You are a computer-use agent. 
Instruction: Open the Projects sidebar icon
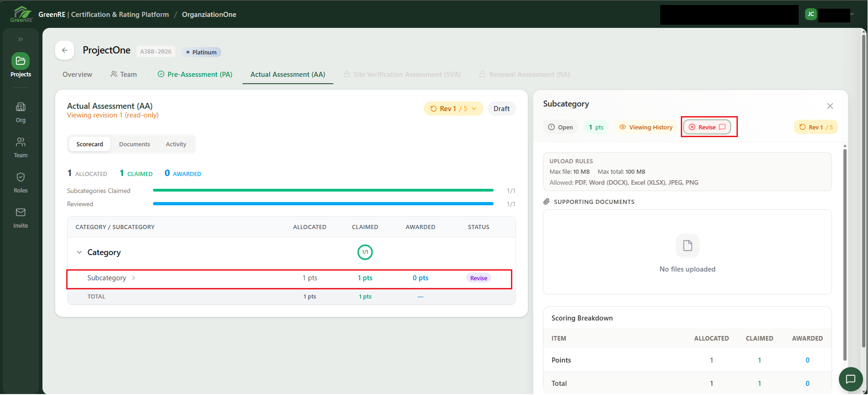point(21,61)
